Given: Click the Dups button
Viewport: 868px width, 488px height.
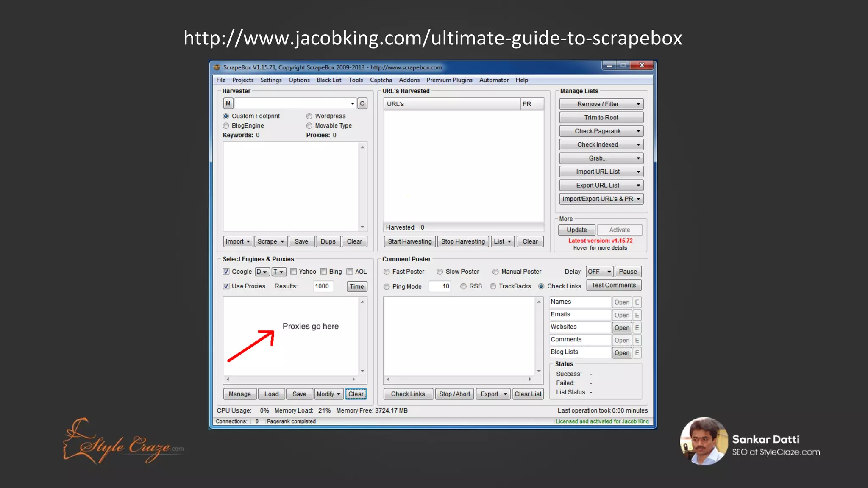Looking at the screenshot, I should point(328,241).
